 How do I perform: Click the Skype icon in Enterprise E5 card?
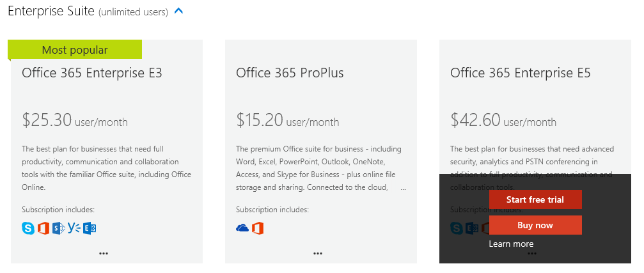pos(457,228)
